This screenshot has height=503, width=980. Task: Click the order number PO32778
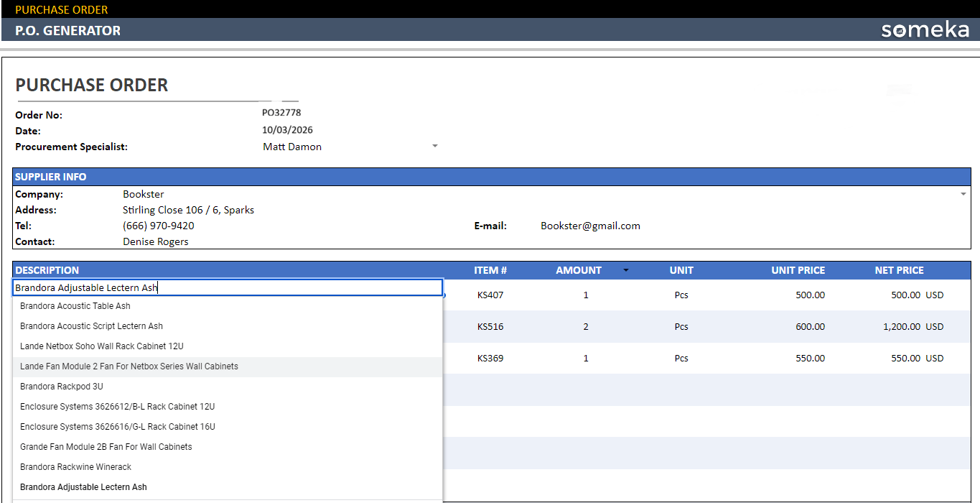(281, 113)
